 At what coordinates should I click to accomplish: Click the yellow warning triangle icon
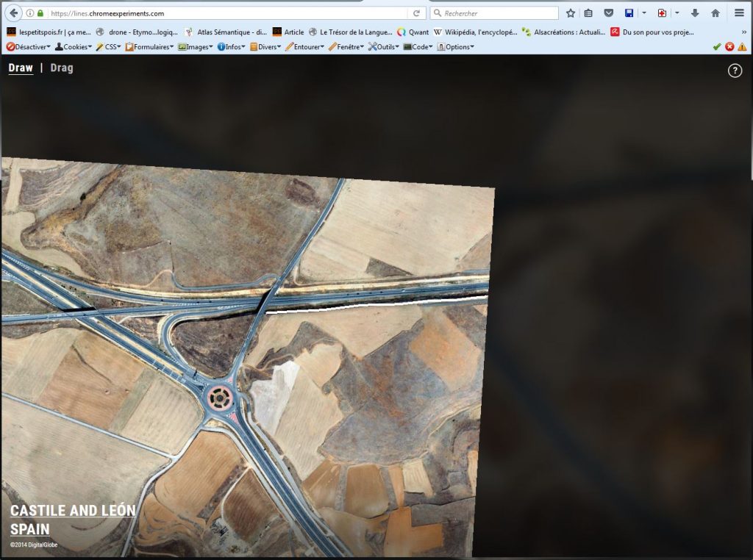coord(742,46)
